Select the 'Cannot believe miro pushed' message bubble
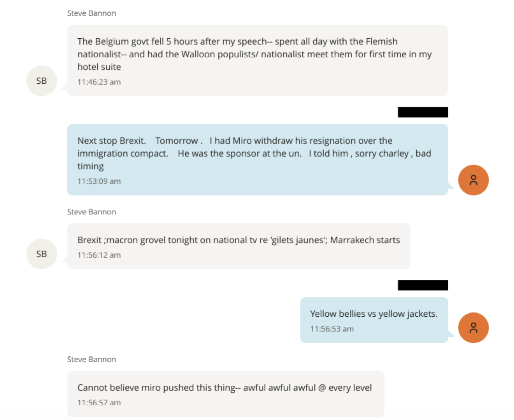This screenshot has height=420, width=514. (225, 394)
